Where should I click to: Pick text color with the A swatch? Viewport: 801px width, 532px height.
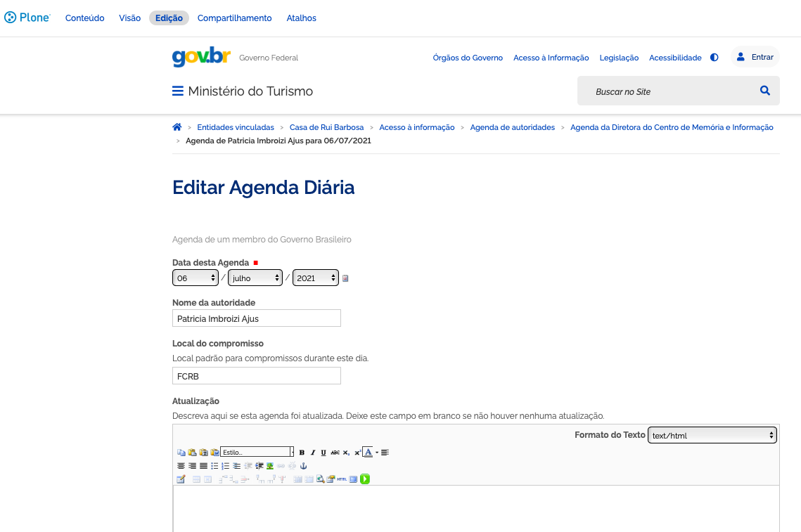(x=368, y=453)
